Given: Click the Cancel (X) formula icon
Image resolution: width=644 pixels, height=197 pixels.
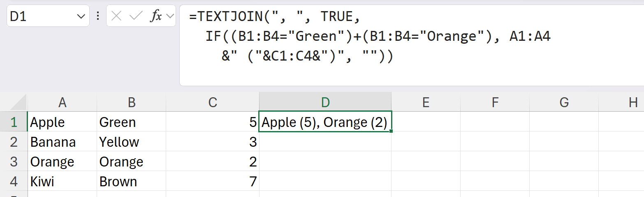Looking at the screenshot, I should 117,16.
